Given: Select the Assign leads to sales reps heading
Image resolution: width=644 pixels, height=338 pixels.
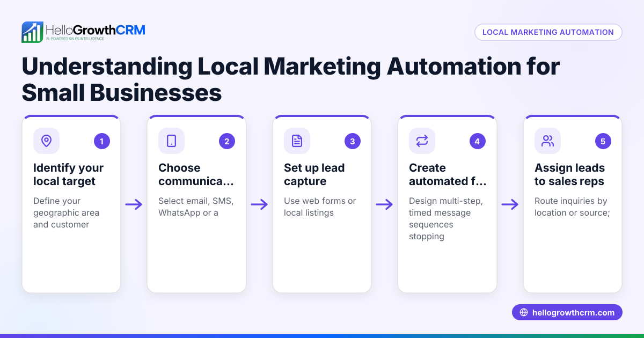Looking at the screenshot, I should (x=569, y=174).
